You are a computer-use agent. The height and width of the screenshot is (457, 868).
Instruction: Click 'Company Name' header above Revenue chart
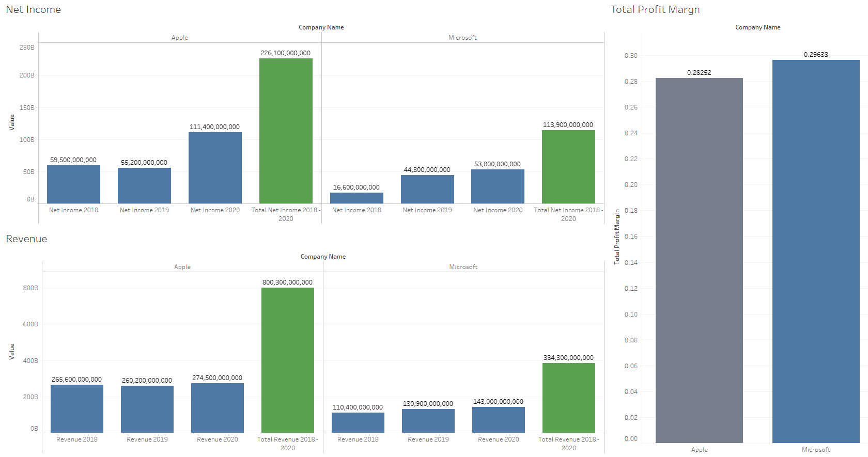click(323, 257)
